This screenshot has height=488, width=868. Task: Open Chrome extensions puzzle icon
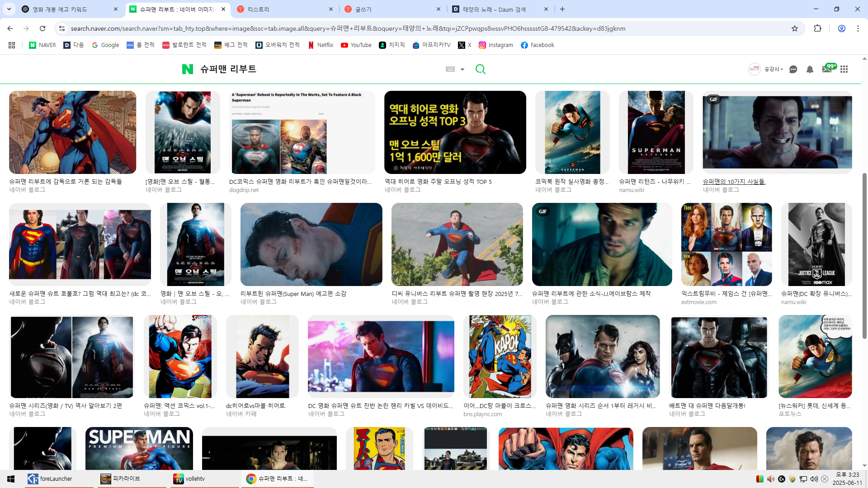point(817,28)
